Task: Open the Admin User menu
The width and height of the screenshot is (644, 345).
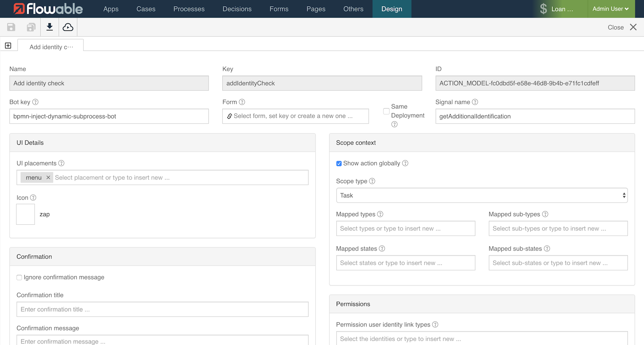Action: point(610,9)
